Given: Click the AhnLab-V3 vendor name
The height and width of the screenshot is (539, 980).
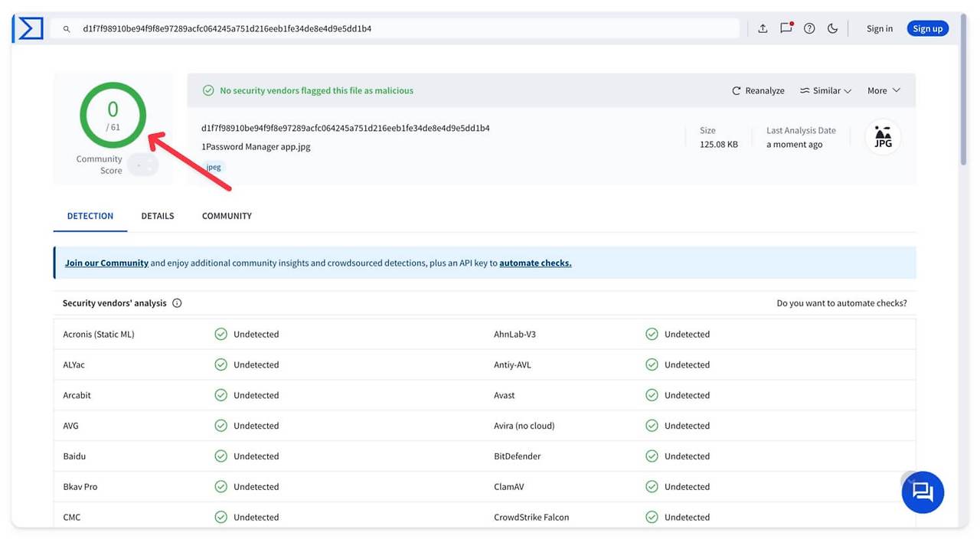Looking at the screenshot, I should 514,334.
